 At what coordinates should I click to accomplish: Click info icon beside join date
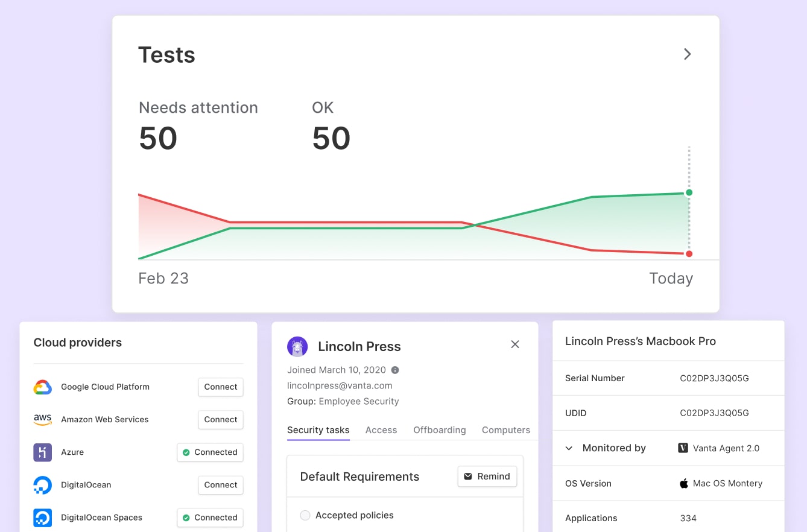point(395,370)
